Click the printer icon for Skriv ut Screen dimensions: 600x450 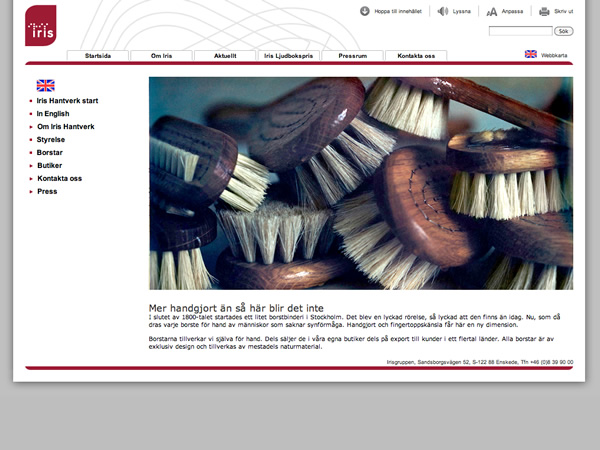(x=544, y=11)
